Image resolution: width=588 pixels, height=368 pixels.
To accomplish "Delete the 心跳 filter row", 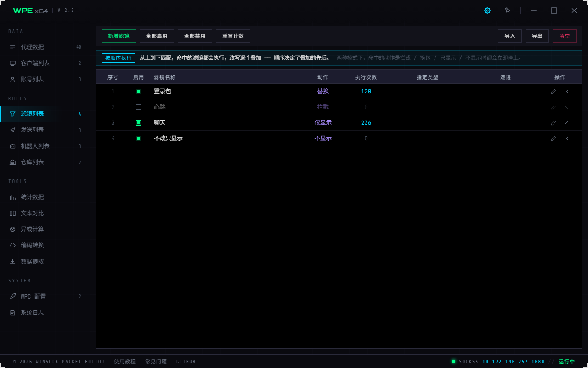I will (566, 107).
